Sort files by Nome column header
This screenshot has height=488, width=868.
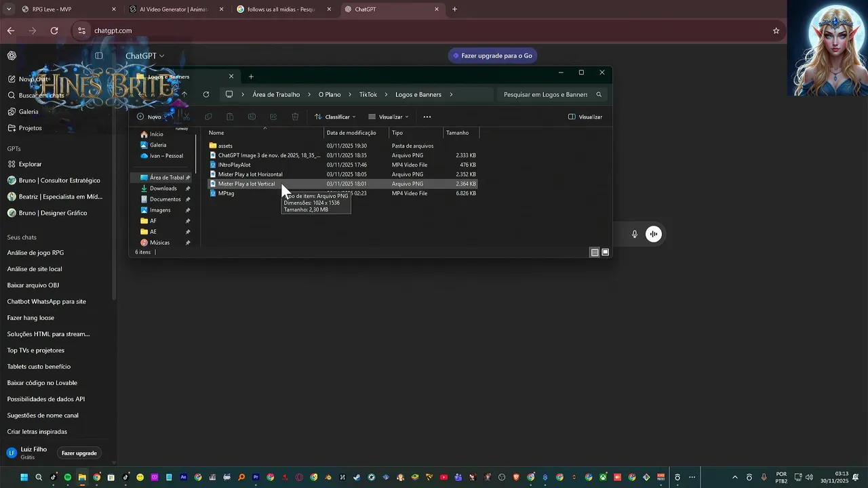(264, 133)
